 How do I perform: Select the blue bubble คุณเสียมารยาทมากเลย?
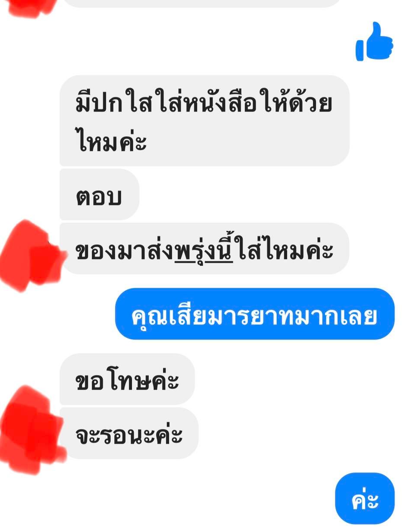[255, 314]
